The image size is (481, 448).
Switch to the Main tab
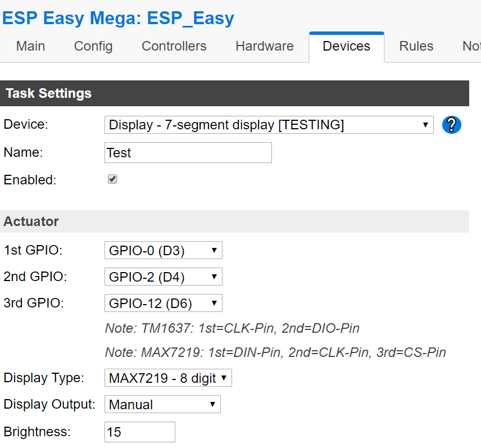click(31, 46)
